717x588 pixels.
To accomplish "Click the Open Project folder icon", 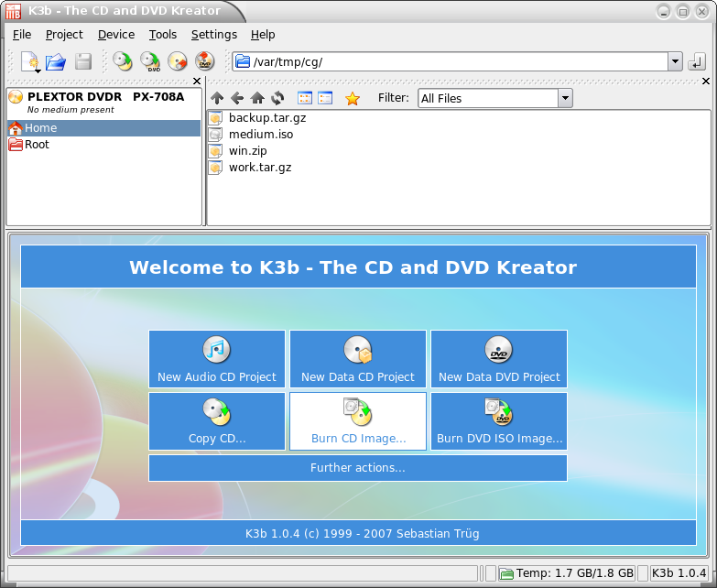I will (56, 61).
